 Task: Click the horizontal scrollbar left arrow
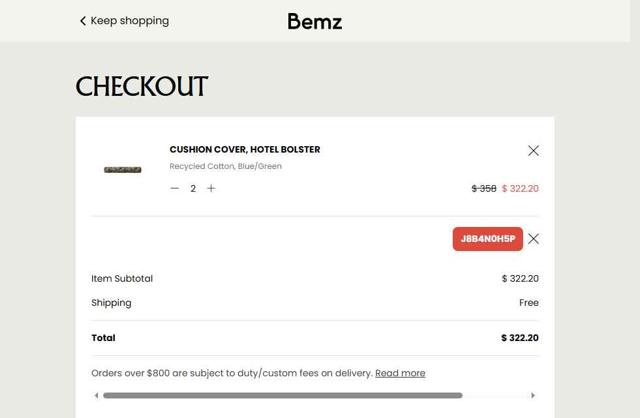[96, 396]
